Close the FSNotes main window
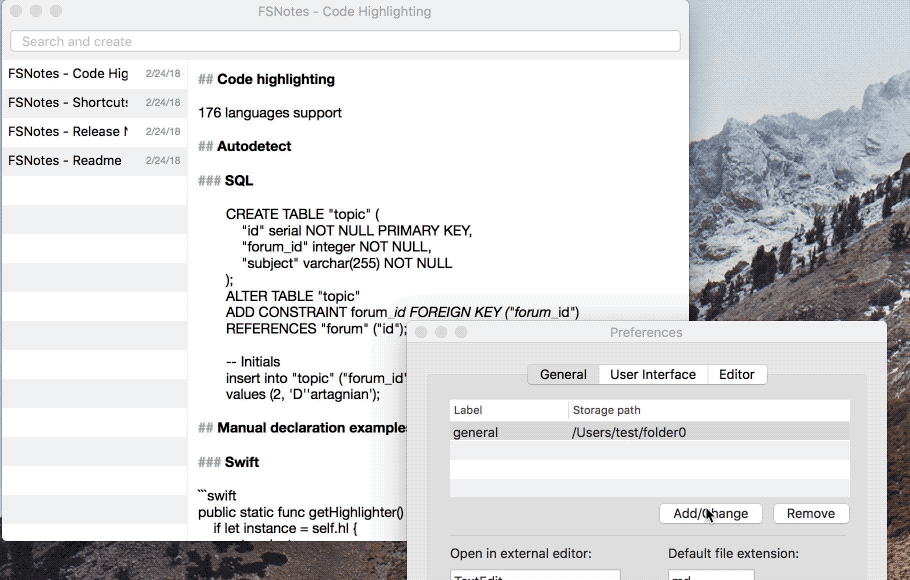This screenshot has width=910, height=580. coord(16,11)
